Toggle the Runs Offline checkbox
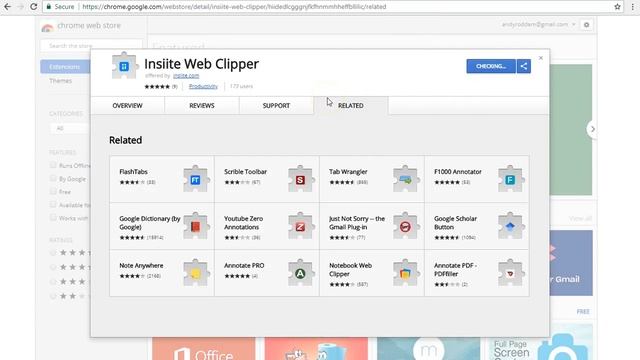Screen dimensions: 640x360 53,165
